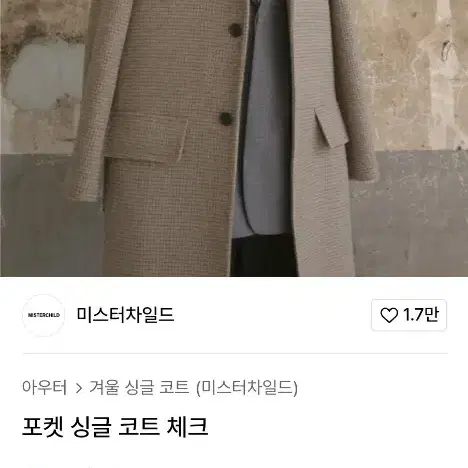Screen dimensions: 468x468
Task: Go to the 아우터 breadcrumb category
Action: [x=45, y=387]
